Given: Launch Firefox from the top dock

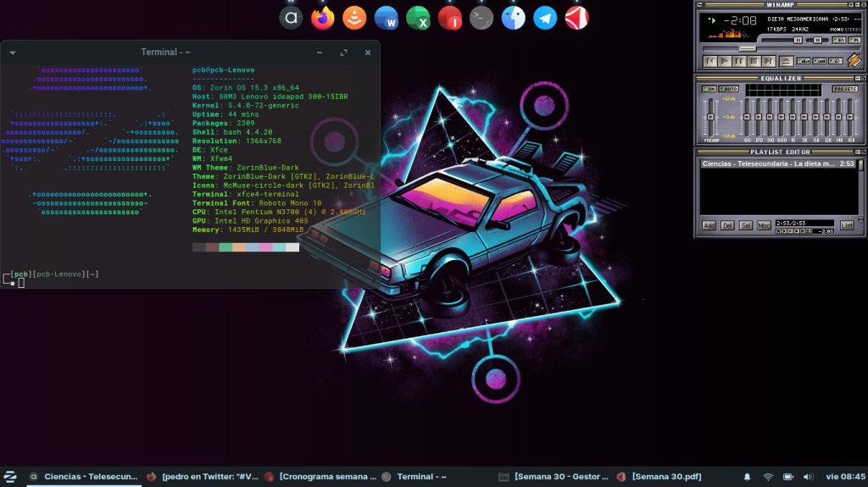Looking at the screenshot, I should point(323,18).
